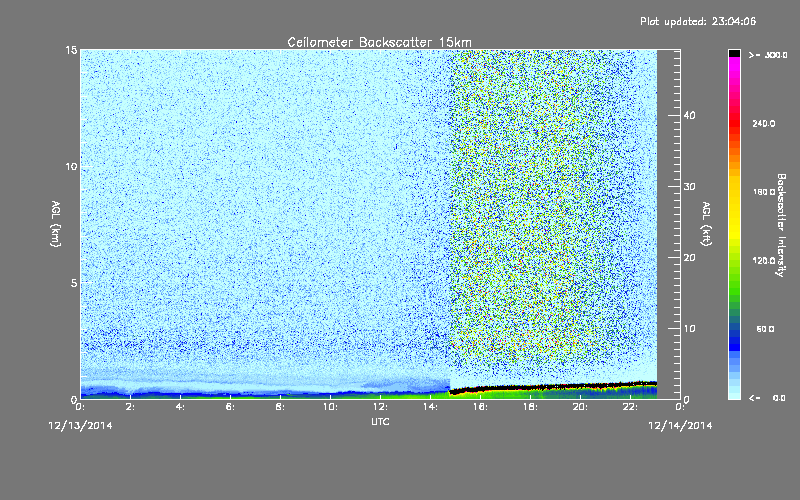Click the black top segment of the colorbar
Screen dimensions: 800x500
click(x=734, y=53)
